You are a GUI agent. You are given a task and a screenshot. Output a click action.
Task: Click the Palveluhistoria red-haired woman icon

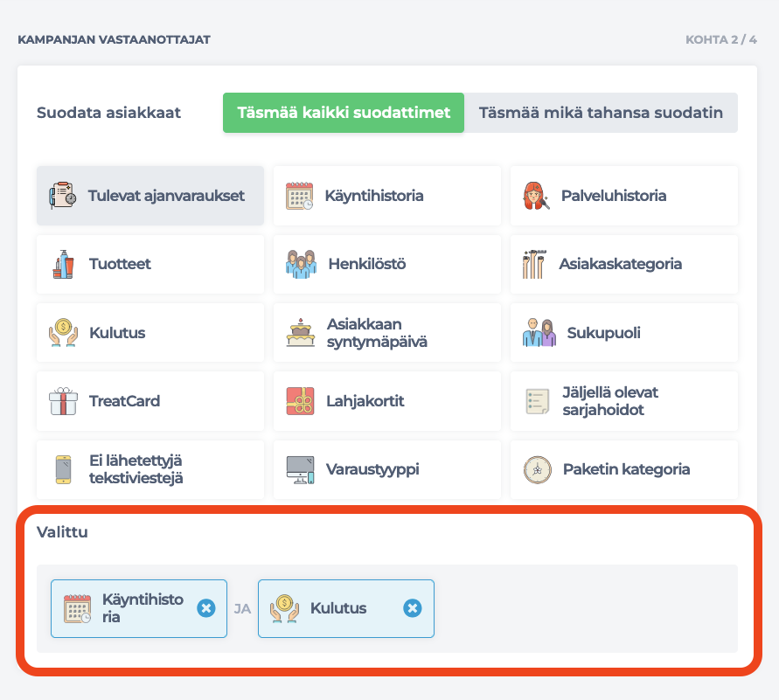536,196
